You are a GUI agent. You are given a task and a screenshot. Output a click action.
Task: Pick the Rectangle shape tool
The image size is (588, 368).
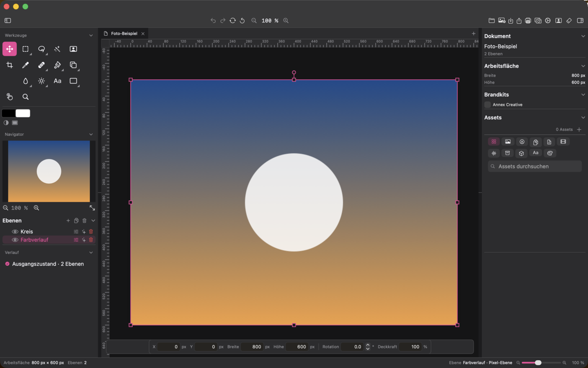[x=73, y=81]
